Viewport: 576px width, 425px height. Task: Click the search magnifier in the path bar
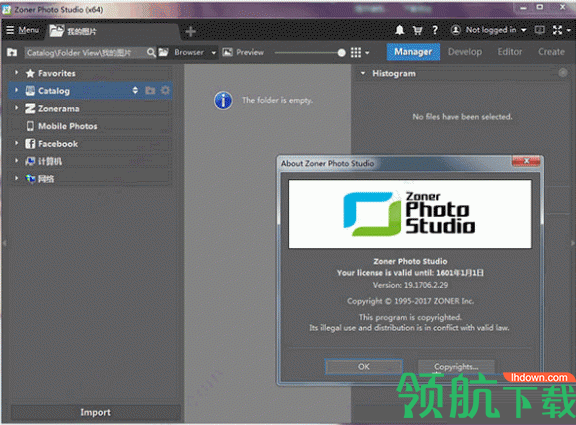(151, 53)
